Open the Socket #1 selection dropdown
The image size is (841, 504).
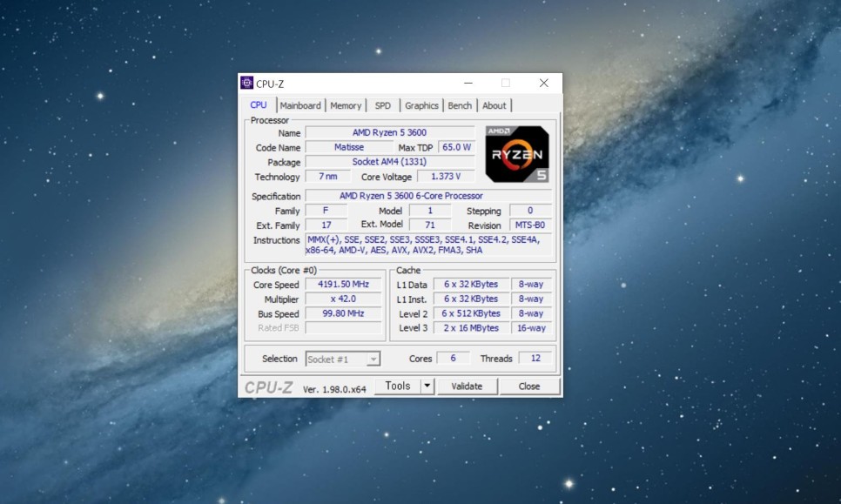point(343,359)
